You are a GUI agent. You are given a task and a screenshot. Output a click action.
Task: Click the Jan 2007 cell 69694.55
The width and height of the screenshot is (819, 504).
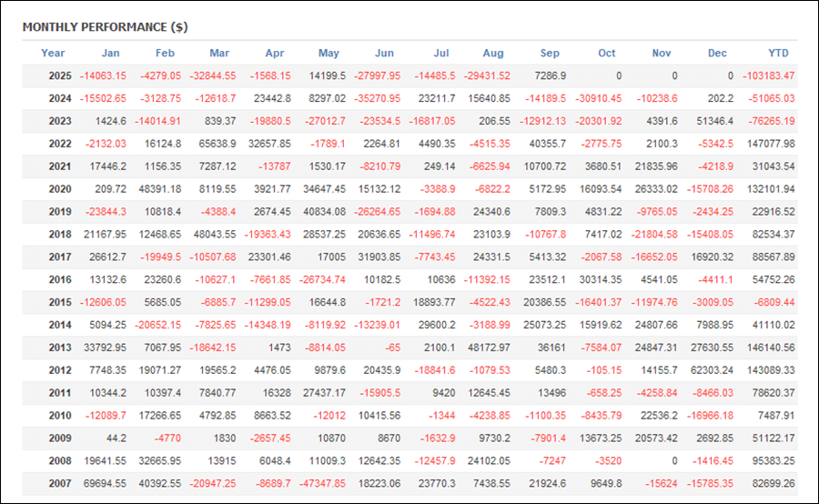(x=102, y=485)
